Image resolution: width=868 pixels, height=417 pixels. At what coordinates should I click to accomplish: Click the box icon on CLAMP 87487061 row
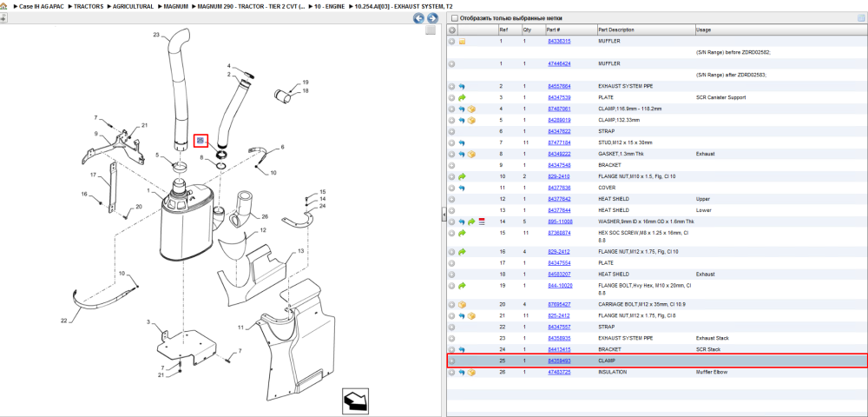point(471,109)
